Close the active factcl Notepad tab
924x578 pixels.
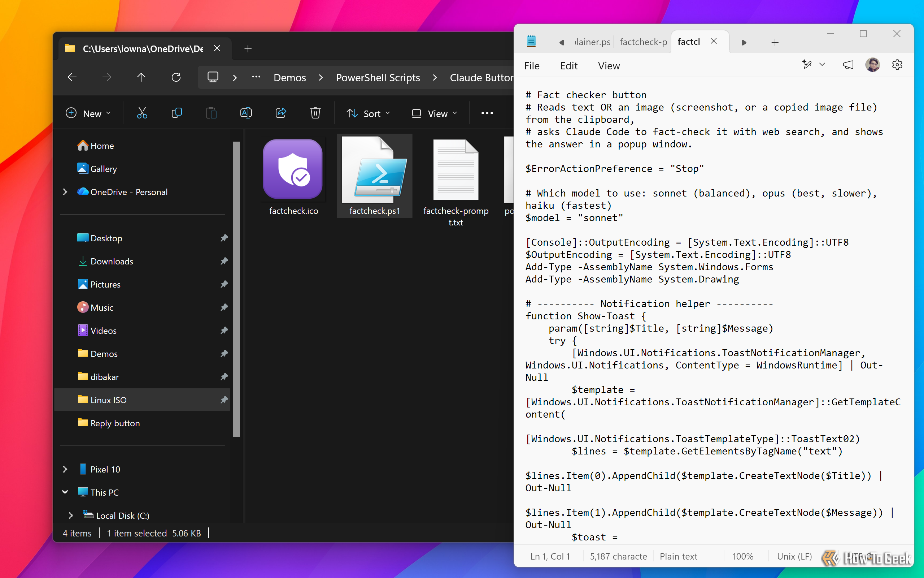[x=714, y=41]
